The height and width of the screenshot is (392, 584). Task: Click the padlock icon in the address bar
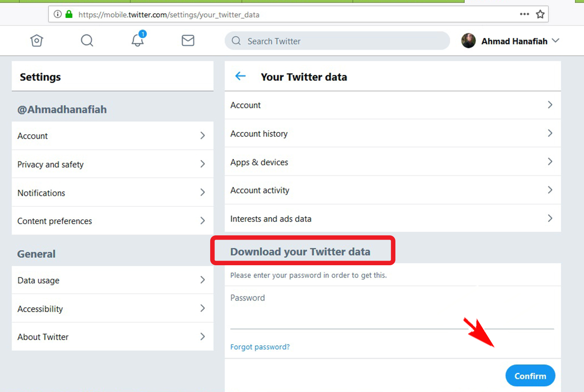pos(69,14)
